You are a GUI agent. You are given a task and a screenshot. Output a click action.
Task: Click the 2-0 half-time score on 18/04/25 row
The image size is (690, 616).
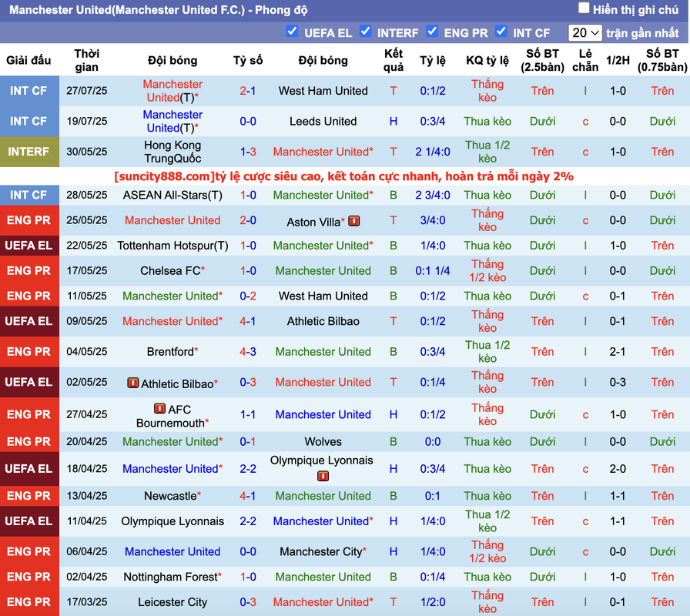click(x=618, y=469)
